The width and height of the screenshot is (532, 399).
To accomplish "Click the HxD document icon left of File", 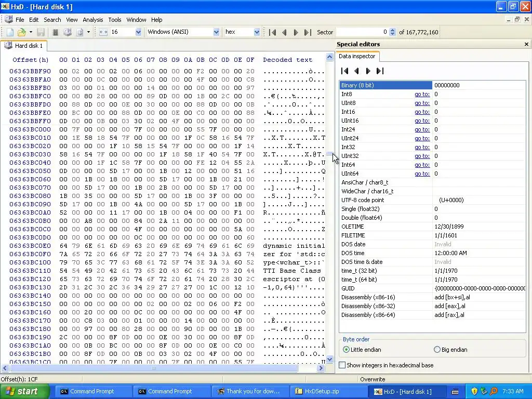I will pyautogui.click(x=9, y=19).
